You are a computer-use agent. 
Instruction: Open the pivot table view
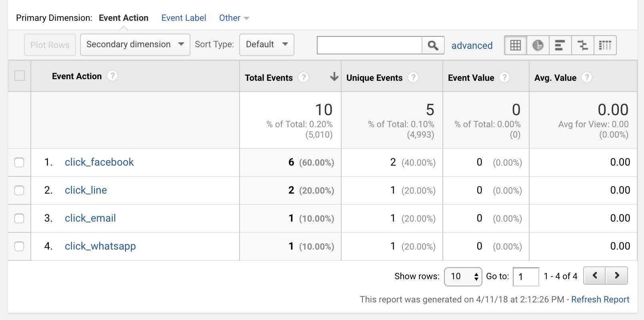[x=605, y=45]
